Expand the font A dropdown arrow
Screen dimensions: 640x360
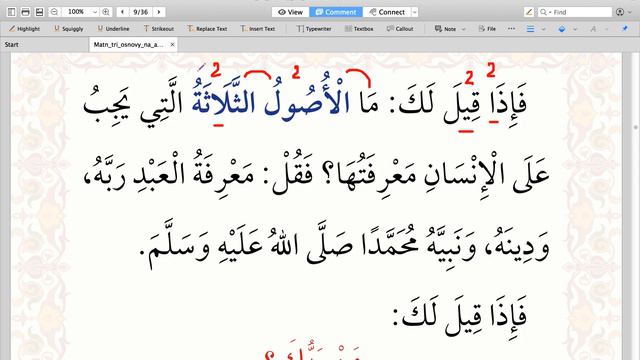(x=607, y=29)
